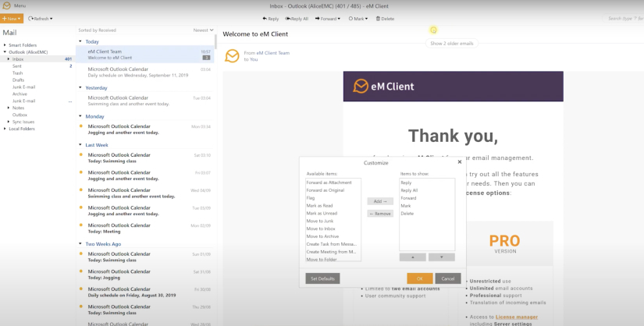644x326 pixels.
Task: Click the License manager link
Action: (517, 317)
